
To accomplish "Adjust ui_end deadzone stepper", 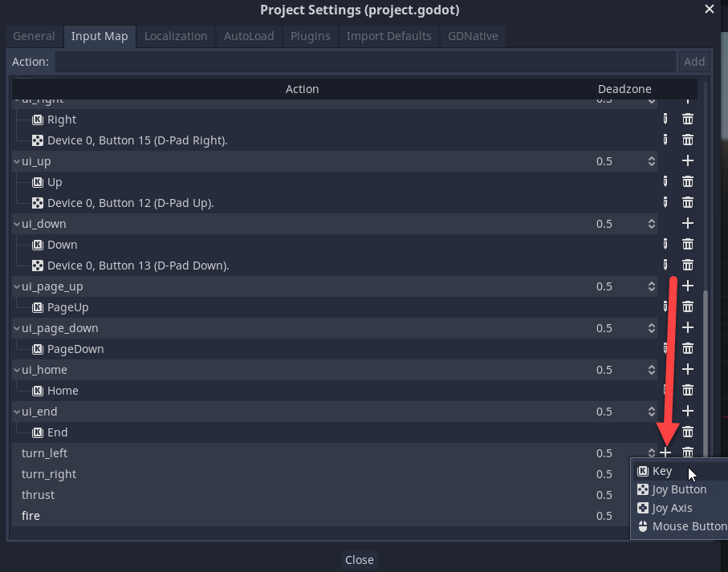I will [651, 412].
